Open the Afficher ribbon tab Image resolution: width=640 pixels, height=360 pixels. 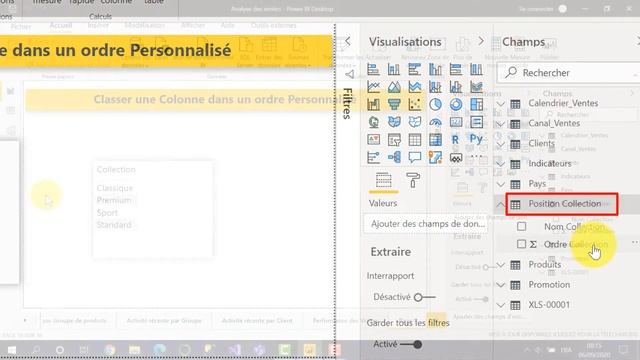click(193, 25)
